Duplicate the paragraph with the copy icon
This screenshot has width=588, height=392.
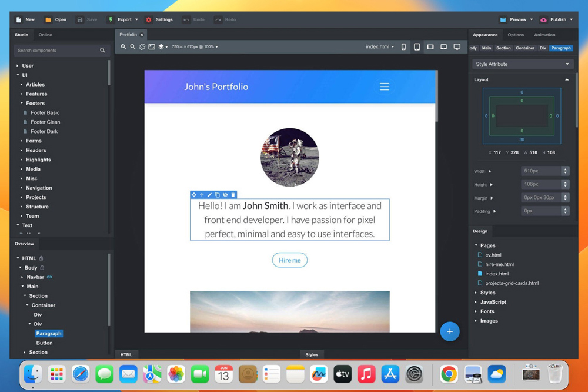click(x=218, y=195)
